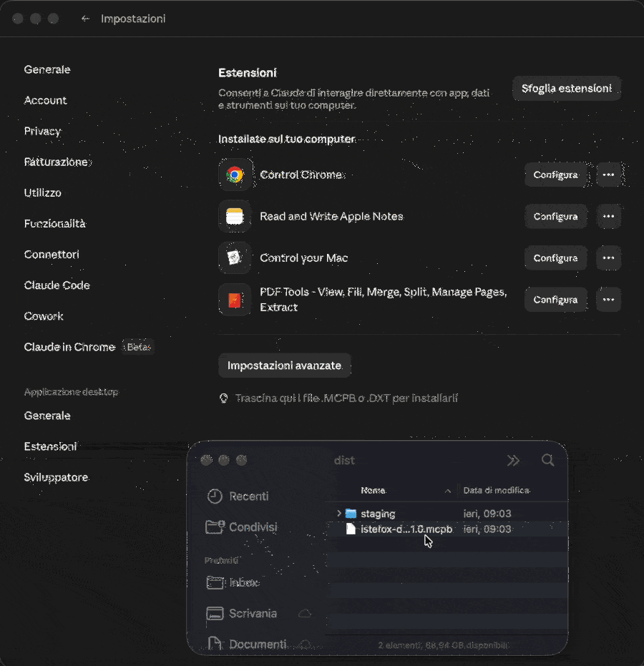This screenshot has height=666, width=644.
Task: Click the Control your Mac extension icon
Action: click(x=235, y=258)
